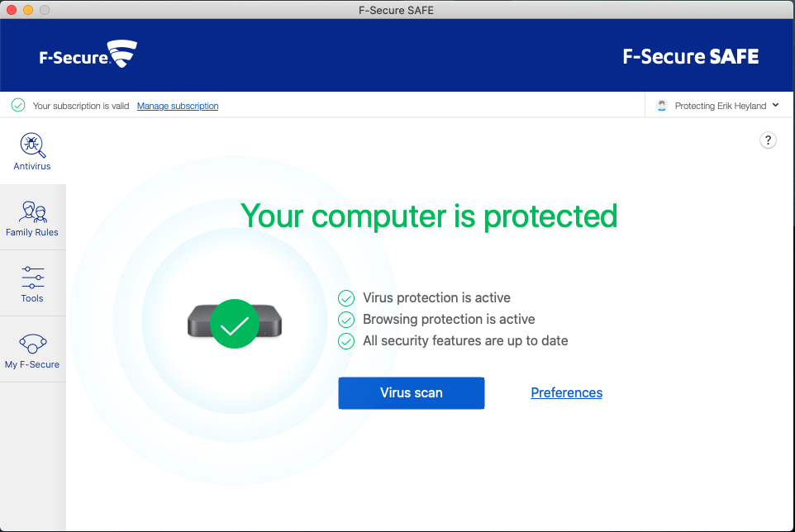Open the Family Rules people icon
Viewport: 795px width, 532px height.
32,212
